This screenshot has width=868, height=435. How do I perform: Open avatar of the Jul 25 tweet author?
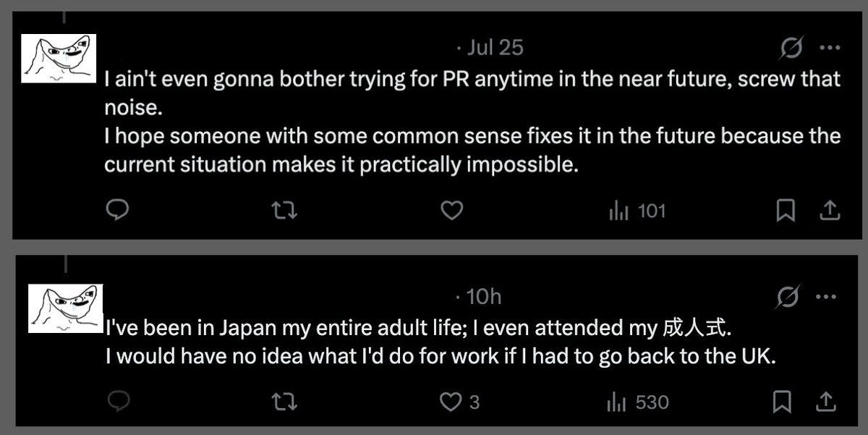click(x=59, y=58)
